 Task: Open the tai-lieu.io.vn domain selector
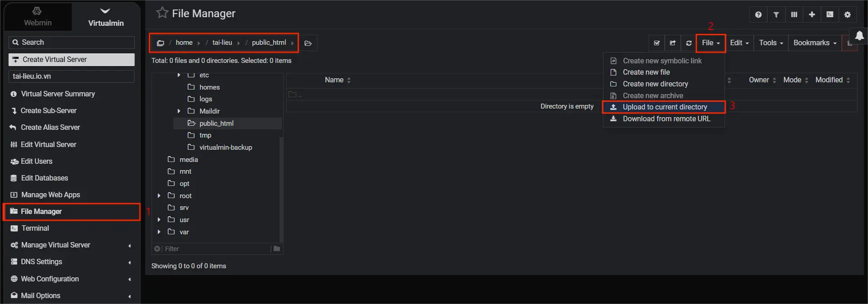coord(71,76)
